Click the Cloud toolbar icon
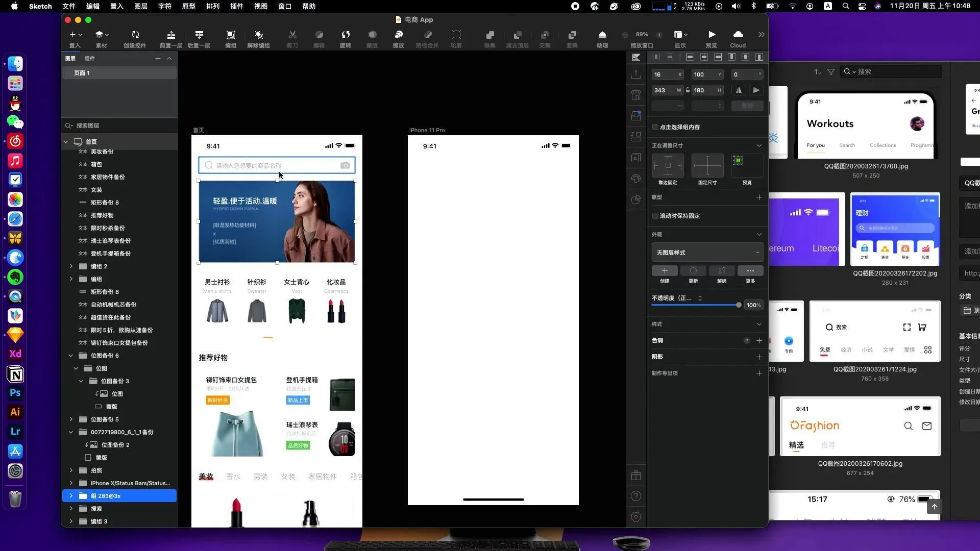The image size is (980, 551). point(738,35)
